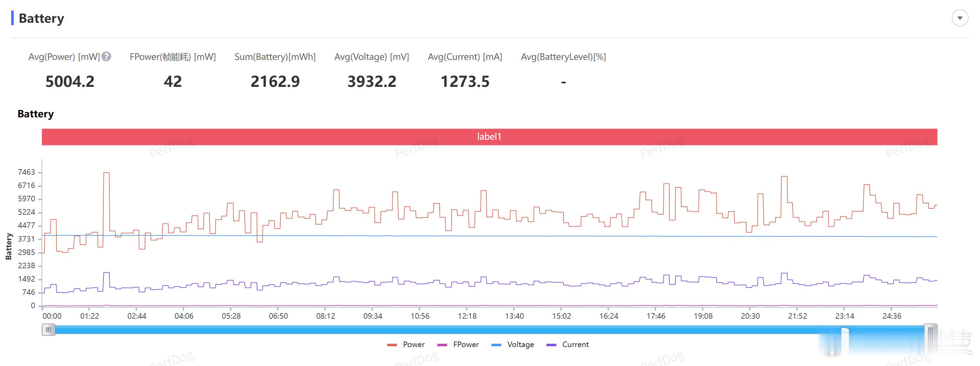The height and width of the screenshot is (366, 980).
Task: Click the Avg(Power) value 5004.2
Action: [70, 81]
